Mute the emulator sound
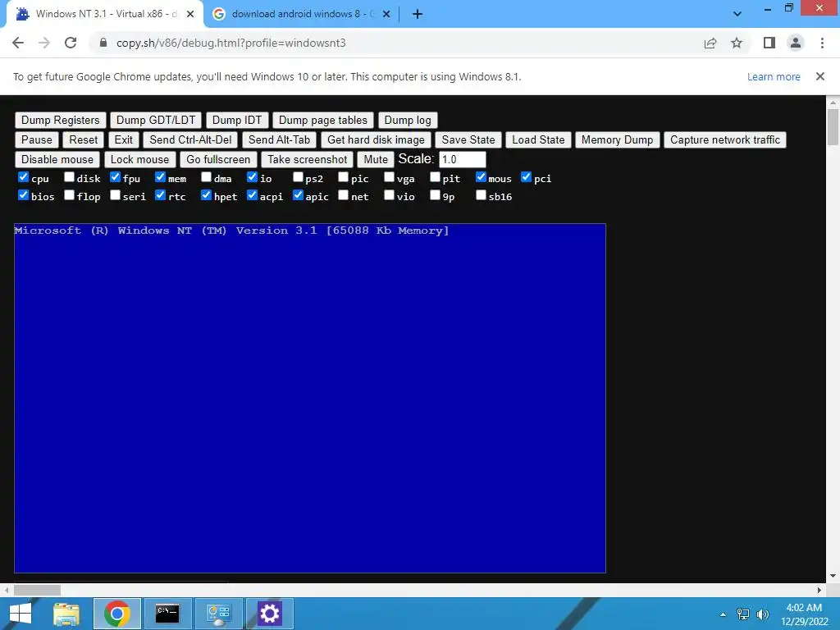 (376, 160)
